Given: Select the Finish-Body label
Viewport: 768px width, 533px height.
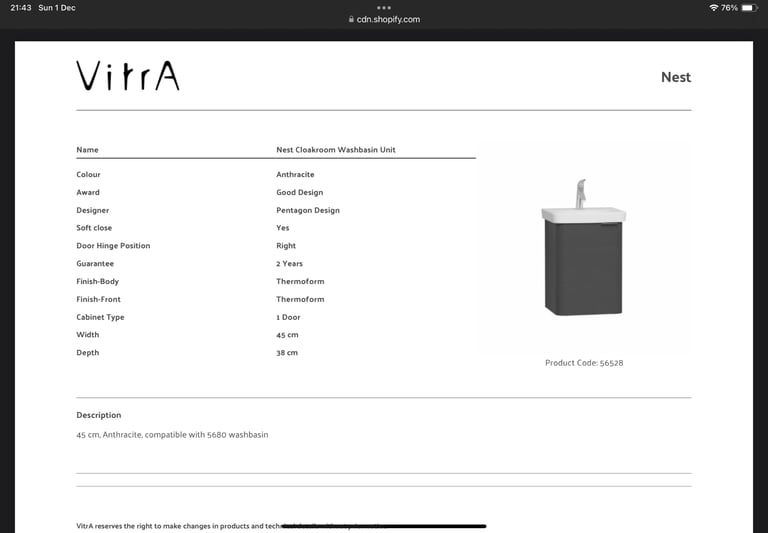Looking at the screenshot, I should [97, 282].
